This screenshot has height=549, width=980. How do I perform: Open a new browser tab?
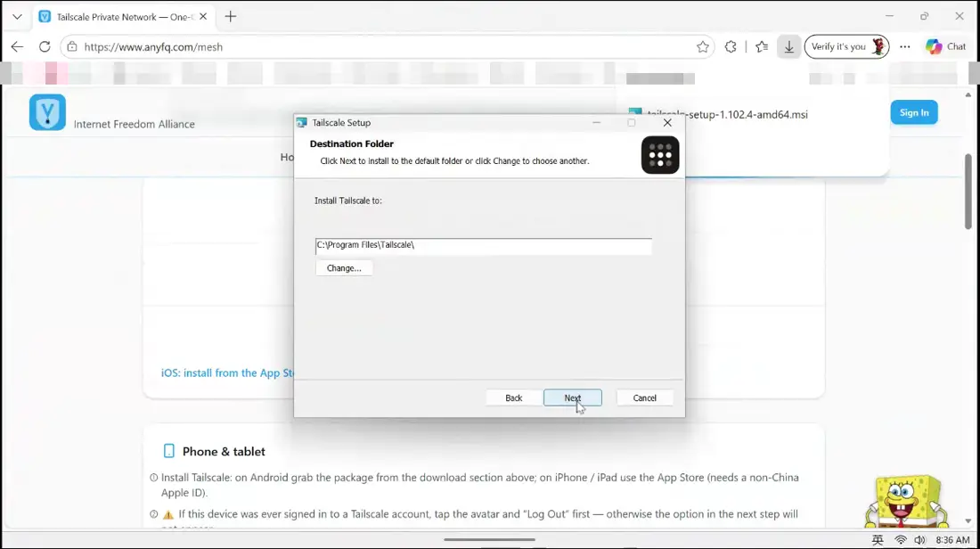click(231, 17)
